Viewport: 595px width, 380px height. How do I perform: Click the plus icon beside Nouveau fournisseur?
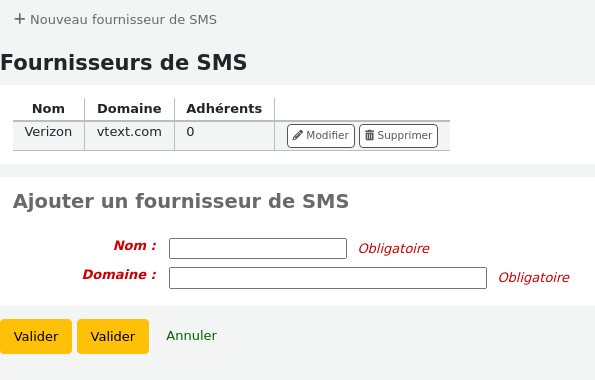pos(19,19)
